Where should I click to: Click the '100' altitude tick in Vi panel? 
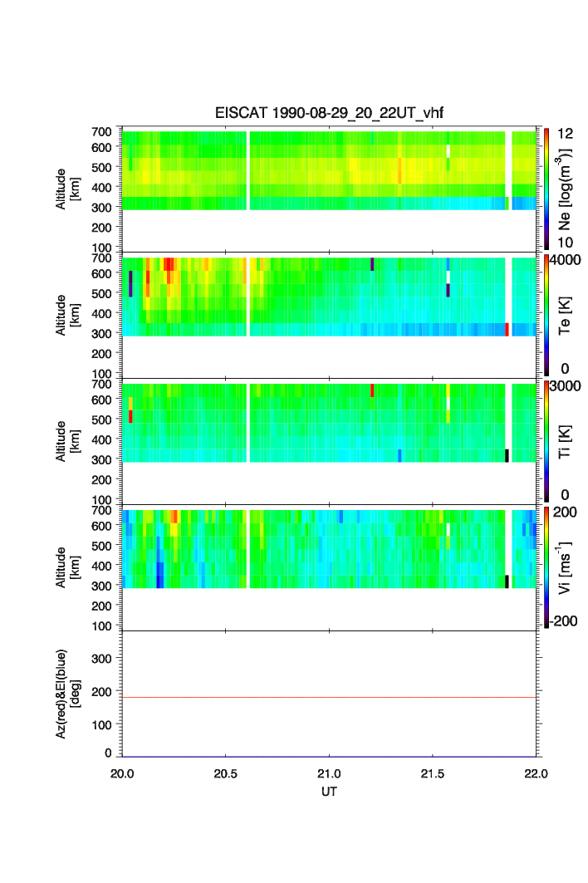coord(102,626)
